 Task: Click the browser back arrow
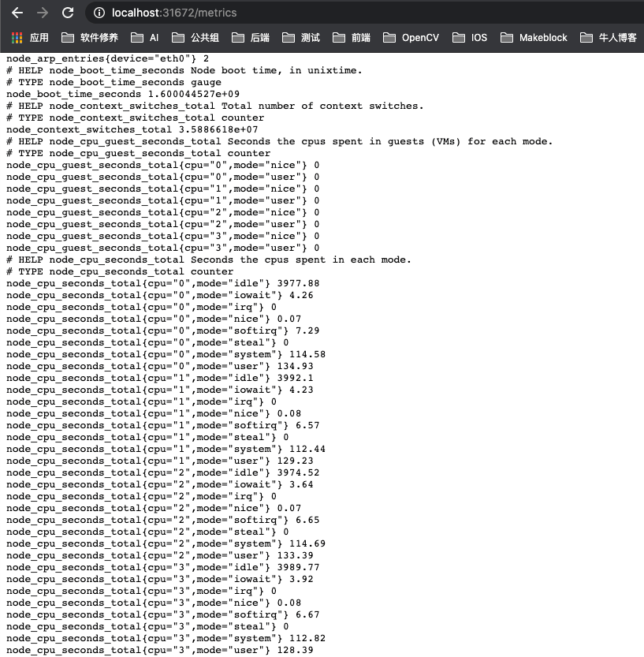[x=17, y=13]
